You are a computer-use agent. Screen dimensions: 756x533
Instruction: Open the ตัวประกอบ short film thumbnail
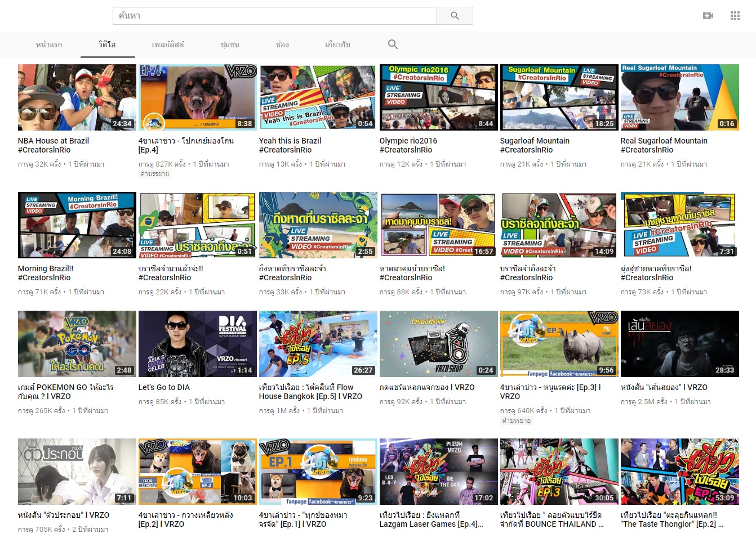click(77, 472)
